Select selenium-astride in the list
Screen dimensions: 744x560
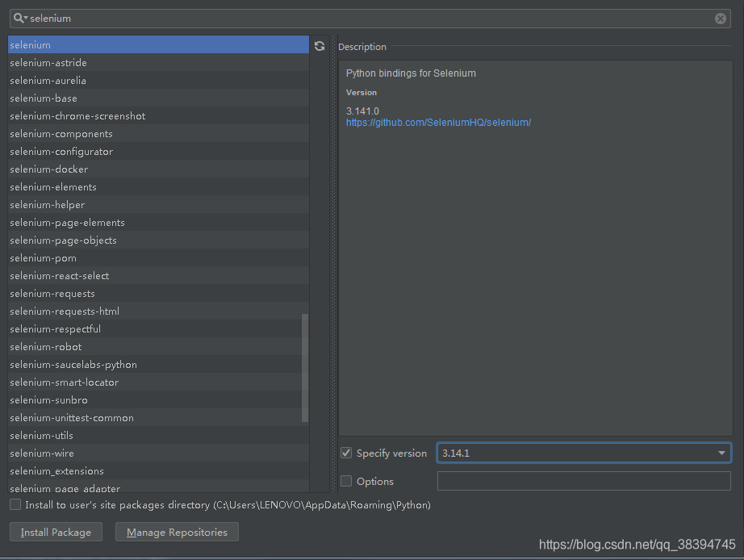(158, 63)
